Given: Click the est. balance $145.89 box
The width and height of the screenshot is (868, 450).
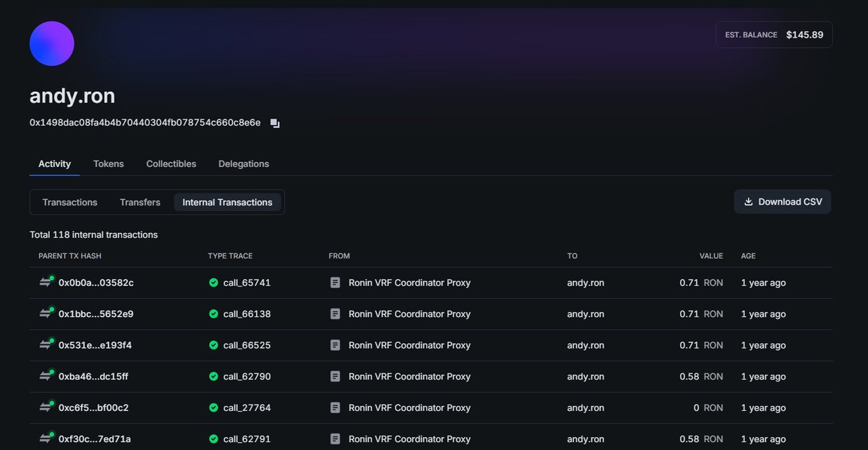Looking at the screenshot, I should coord(774,35).
